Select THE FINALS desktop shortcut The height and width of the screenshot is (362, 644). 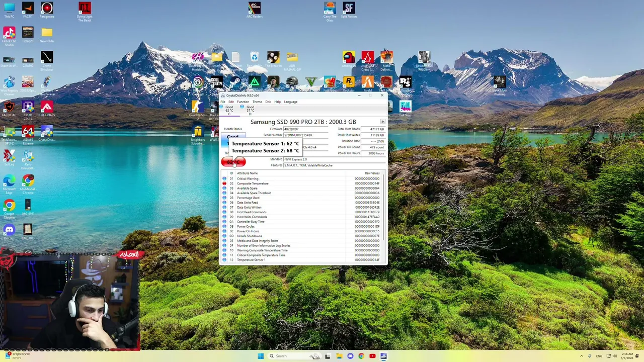[x=47, y=109]
